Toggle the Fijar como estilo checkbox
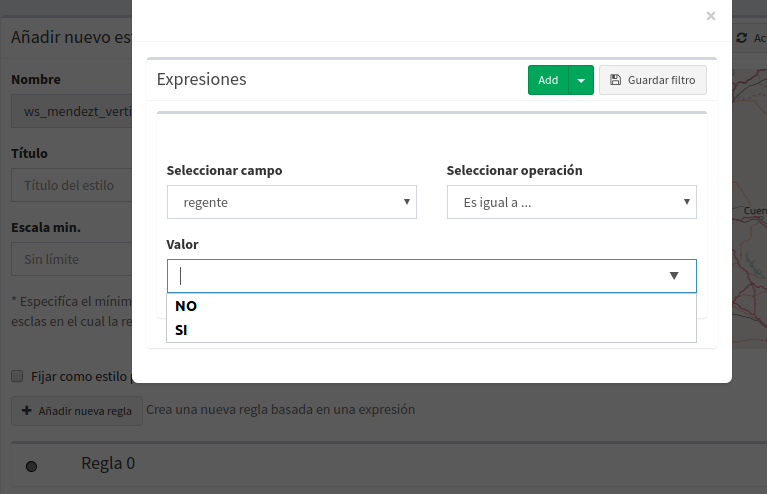Viewport: 767px width, 494px height. coord(17,377)
